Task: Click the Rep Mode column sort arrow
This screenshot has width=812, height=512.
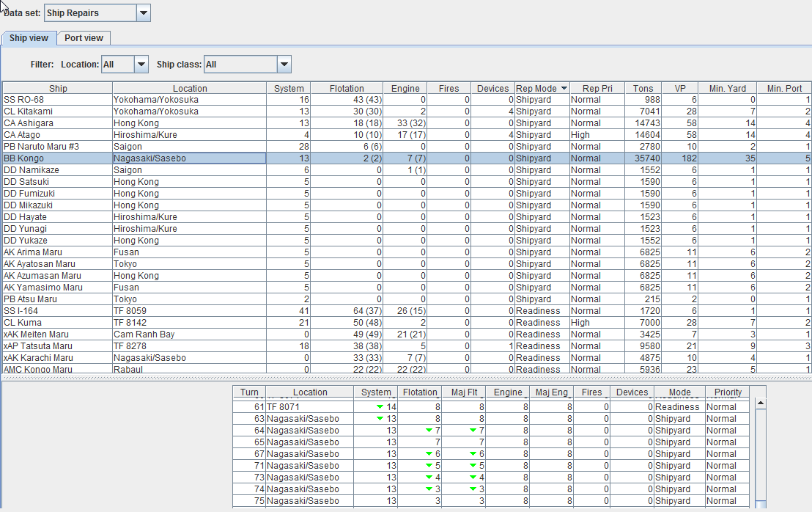Action: (x=564, y=88)
